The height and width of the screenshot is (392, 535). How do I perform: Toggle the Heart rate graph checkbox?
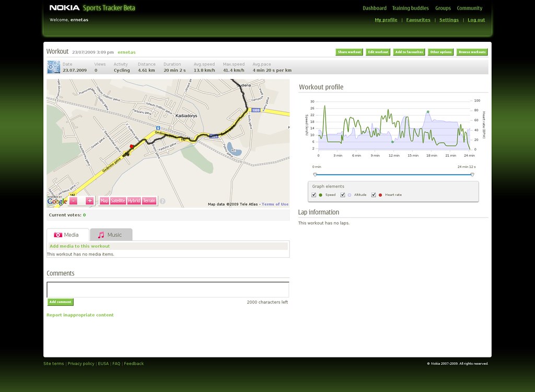374,195
